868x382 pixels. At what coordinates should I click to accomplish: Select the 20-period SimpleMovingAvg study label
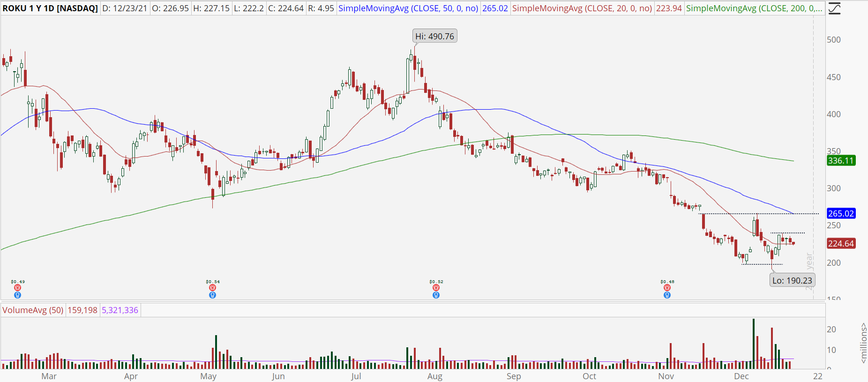[x=582, y=8]
